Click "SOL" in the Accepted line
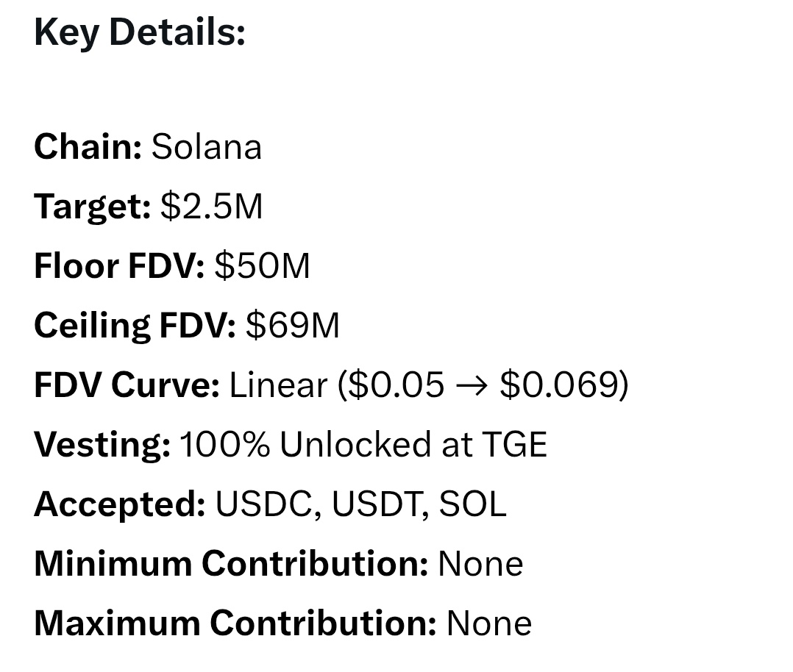This screenshot has width=793, height=672. [x=473, y=504]
